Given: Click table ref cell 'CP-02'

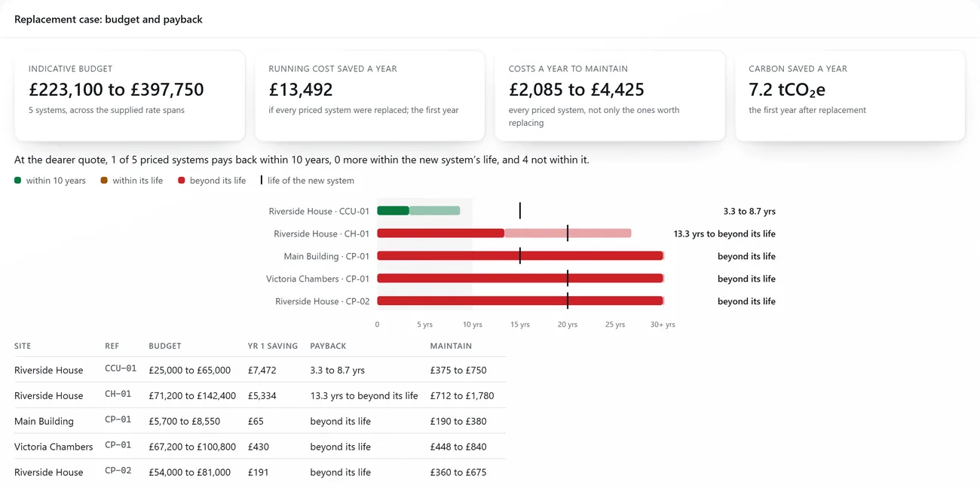Looking at the screenshot, I should [118, 471].
